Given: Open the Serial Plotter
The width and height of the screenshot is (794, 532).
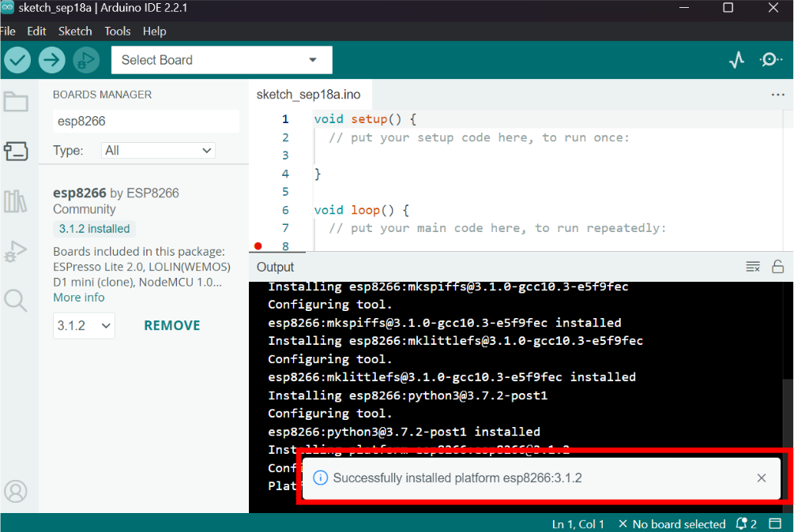Looking at the screenshot, I should tap(736, 60).
